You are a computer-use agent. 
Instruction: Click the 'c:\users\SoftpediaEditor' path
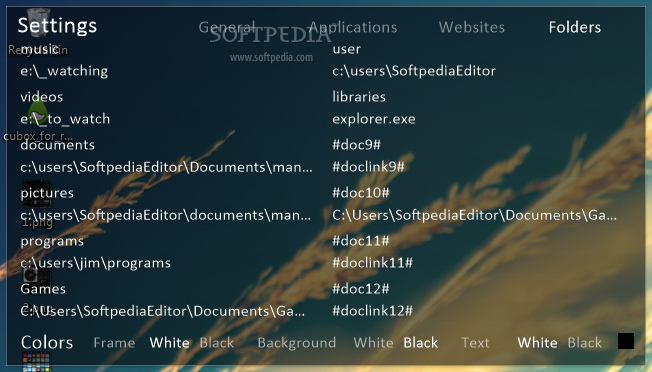(414, 71)
